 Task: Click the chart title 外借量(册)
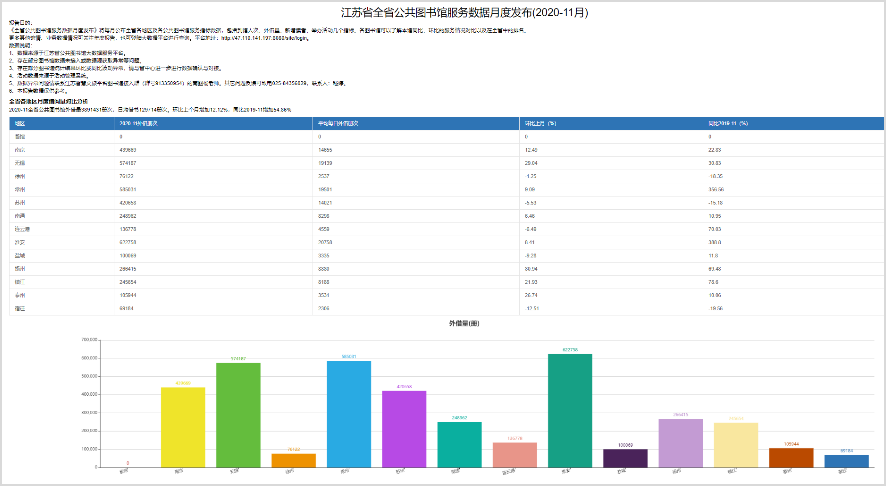click(x=464, y=323)
